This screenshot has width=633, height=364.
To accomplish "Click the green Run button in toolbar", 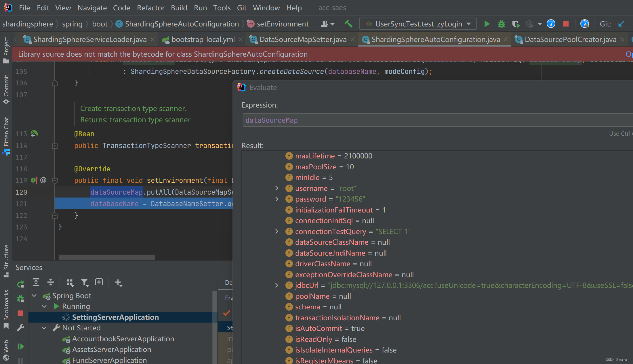I will [487, 24].
